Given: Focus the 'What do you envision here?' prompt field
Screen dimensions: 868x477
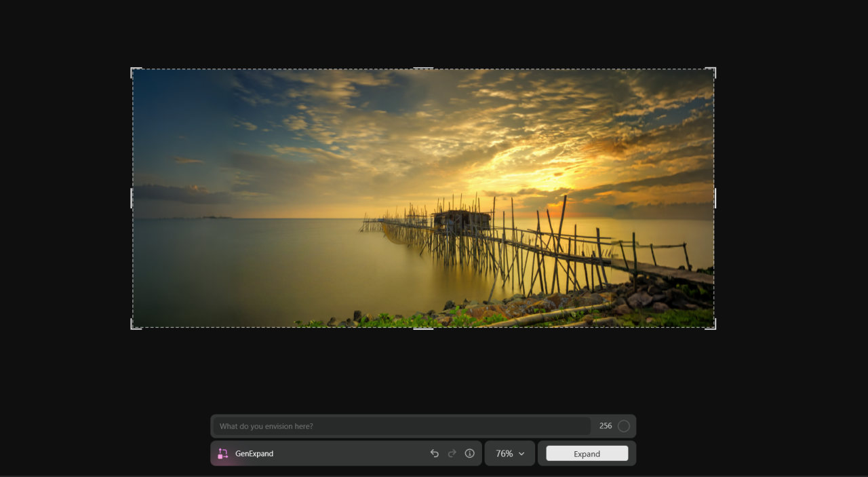Looking at the screenshot, I should tap(402, 426).
